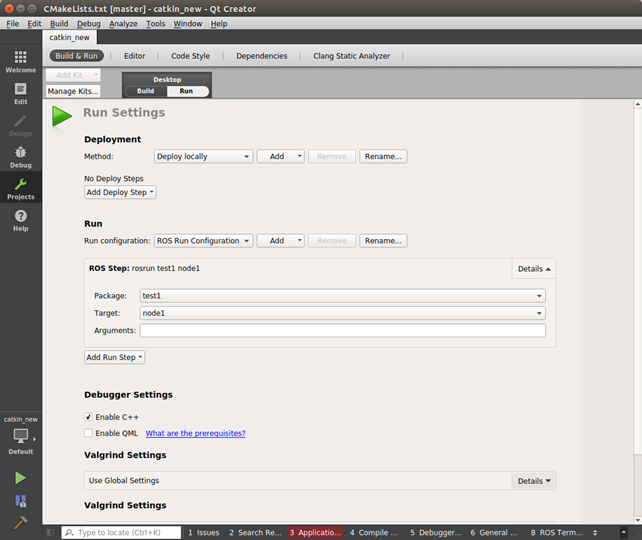The width and height of the screenshot is (642, 540).
Task: Open Add Run Step dropdown
Action: pyautogui.click(x=114, y=357)
